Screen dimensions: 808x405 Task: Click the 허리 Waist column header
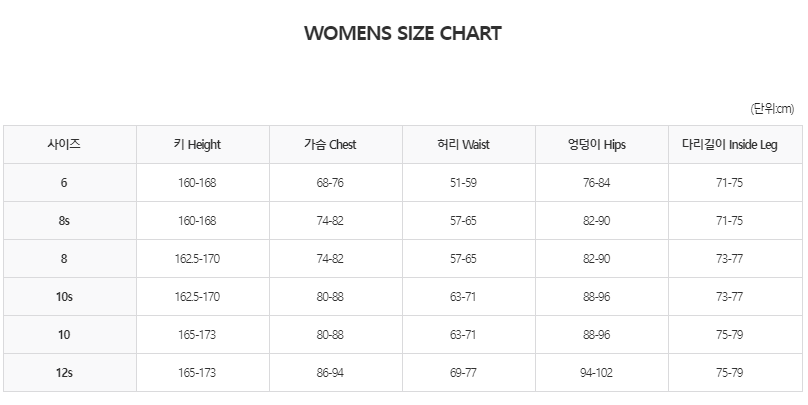463,144
